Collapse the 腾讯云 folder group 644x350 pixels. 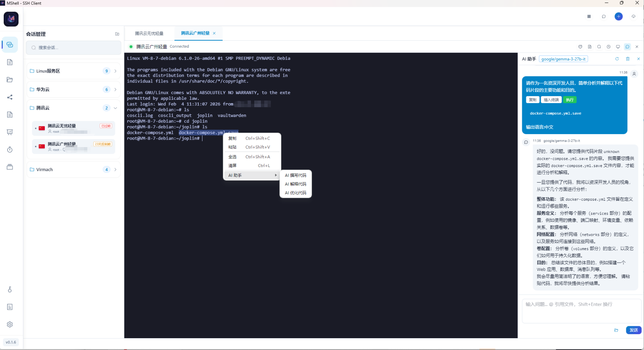(x=115, y=108)
